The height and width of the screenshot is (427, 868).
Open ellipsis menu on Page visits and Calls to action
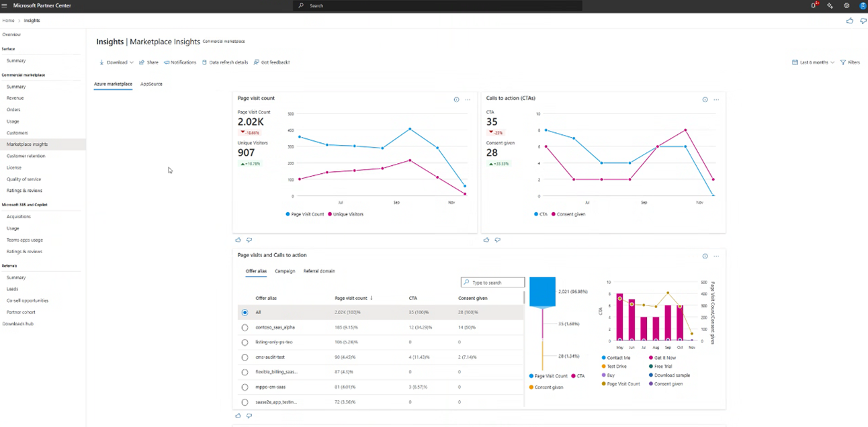pos(716,256)
